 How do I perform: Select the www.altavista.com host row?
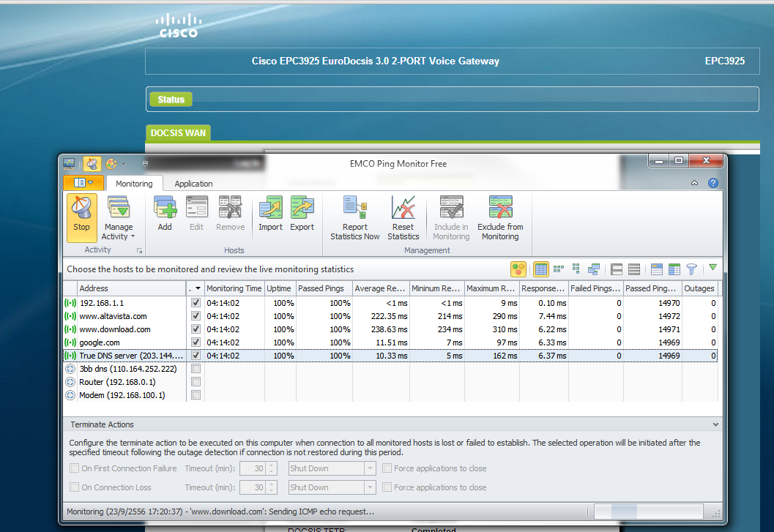point(113,316)
